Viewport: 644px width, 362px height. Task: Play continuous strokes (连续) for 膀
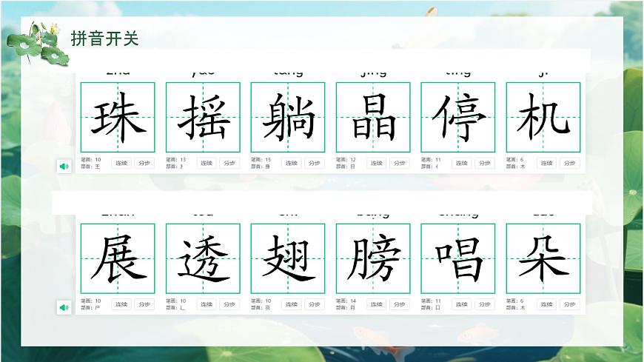(377, 304)
